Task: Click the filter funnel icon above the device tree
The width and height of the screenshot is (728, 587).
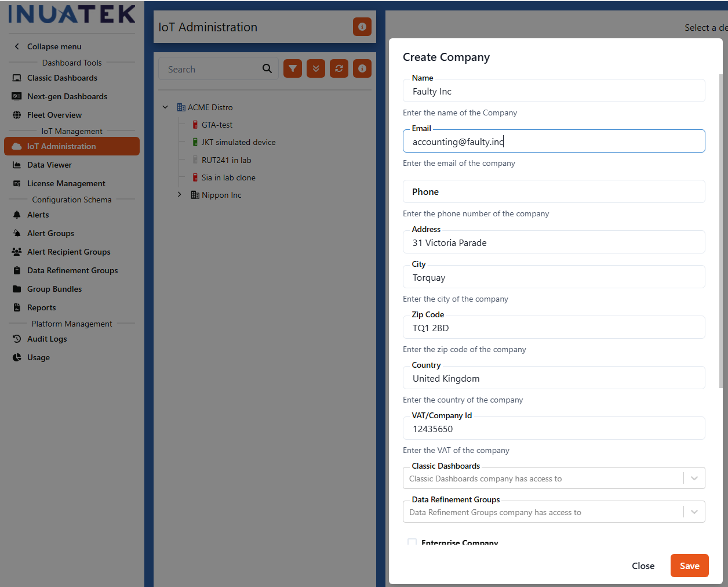Action: tap(293, 68)
